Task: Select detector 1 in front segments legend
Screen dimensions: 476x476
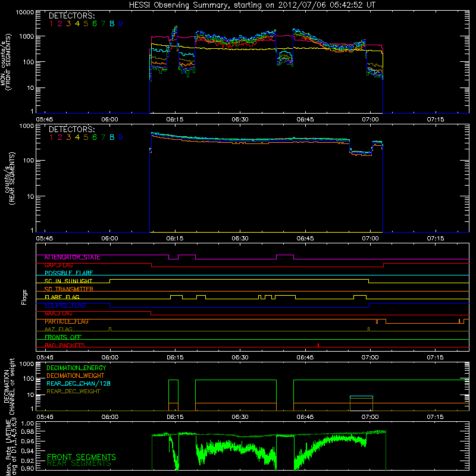Action: point(51,24)
